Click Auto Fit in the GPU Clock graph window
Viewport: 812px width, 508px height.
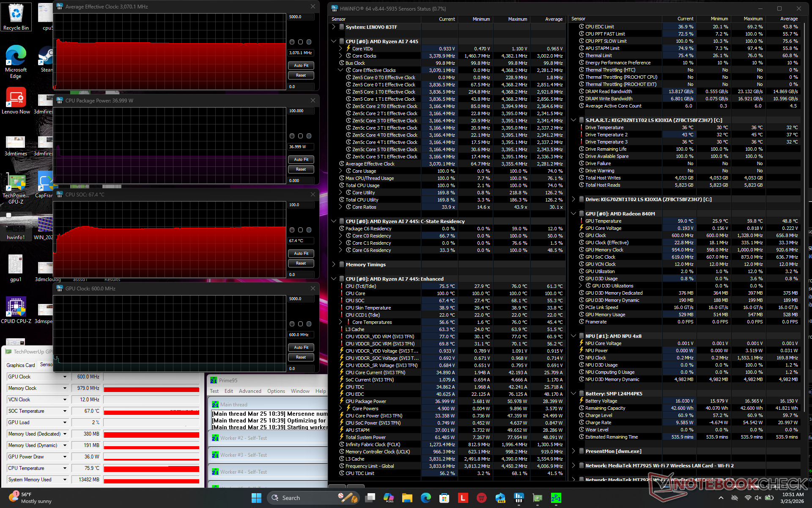pos(301,348)
